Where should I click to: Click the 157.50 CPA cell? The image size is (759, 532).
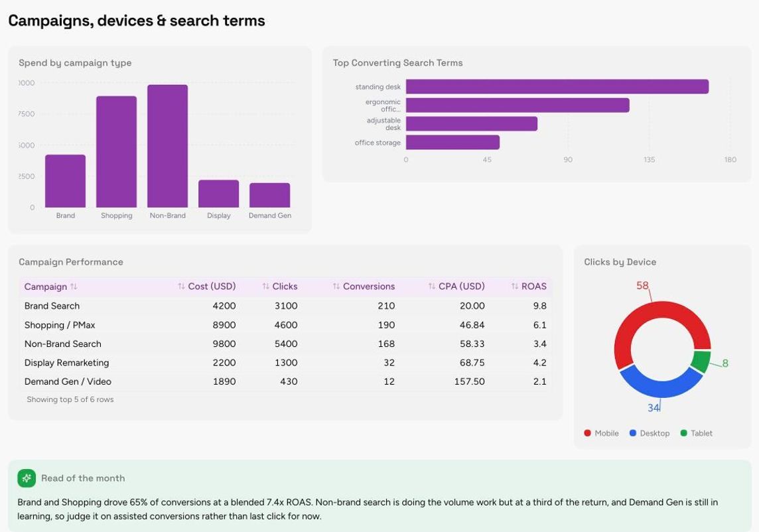coord(469,381)
